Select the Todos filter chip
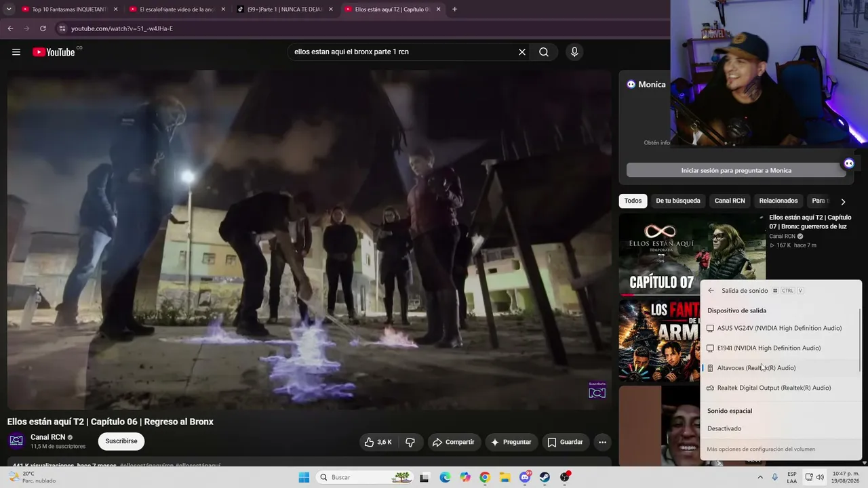 coord(633,201)
